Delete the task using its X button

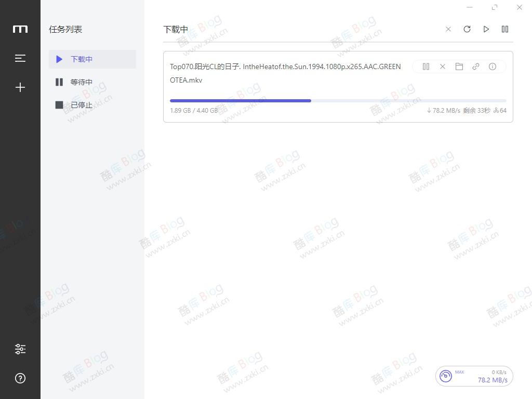point(442,66)
